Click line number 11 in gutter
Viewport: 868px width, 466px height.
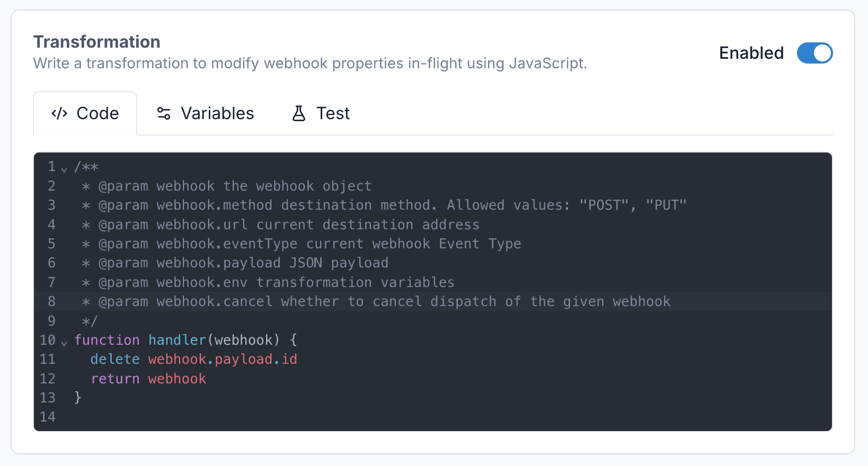(48, 359)
